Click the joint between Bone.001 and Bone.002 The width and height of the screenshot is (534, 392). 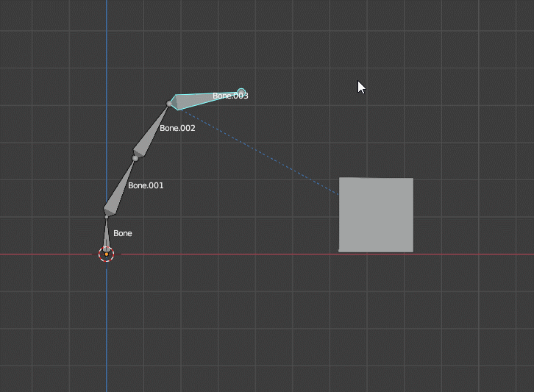click(135, 158)
